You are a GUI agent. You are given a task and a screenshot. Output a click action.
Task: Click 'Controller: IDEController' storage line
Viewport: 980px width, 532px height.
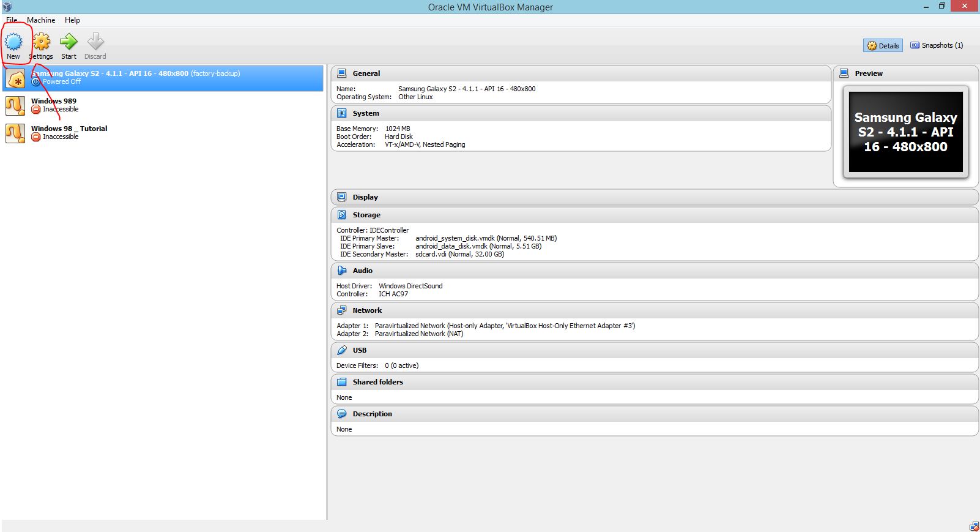(x=373, y=230)
